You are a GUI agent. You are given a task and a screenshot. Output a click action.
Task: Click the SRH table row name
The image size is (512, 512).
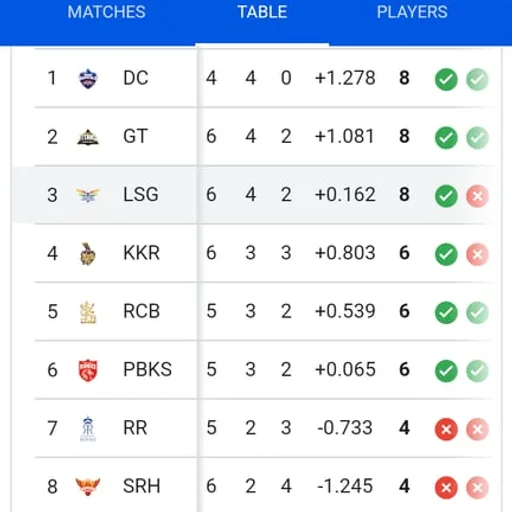click(142, 486)
